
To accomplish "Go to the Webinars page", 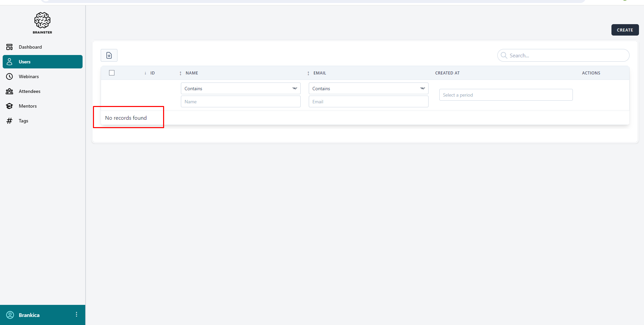I will point(29,76).
